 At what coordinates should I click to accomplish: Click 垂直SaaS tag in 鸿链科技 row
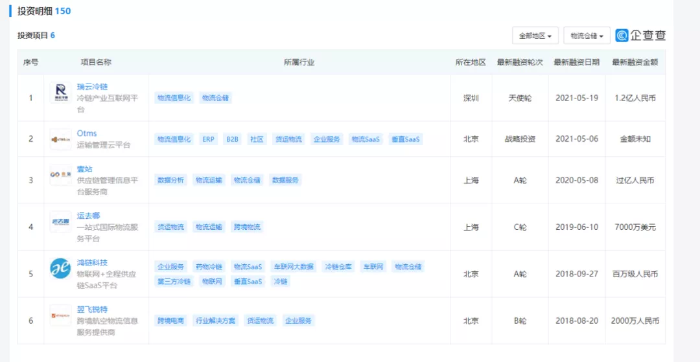tap(247, 281)
